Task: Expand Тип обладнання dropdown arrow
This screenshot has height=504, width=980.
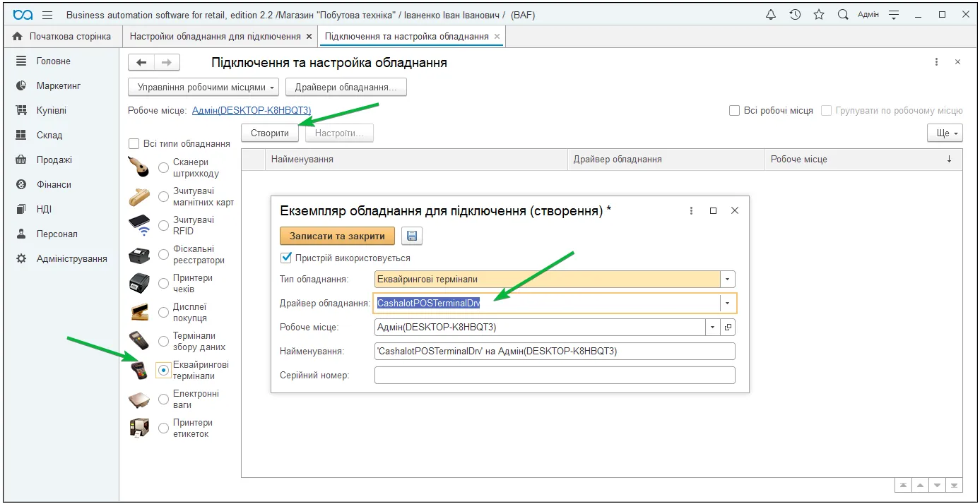Action: [x=728, y=280]
